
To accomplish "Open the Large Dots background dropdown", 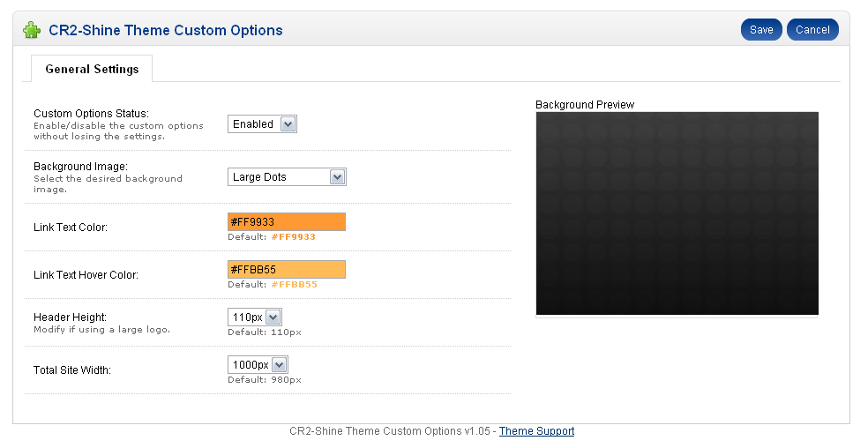I will (x=287, y=177).
